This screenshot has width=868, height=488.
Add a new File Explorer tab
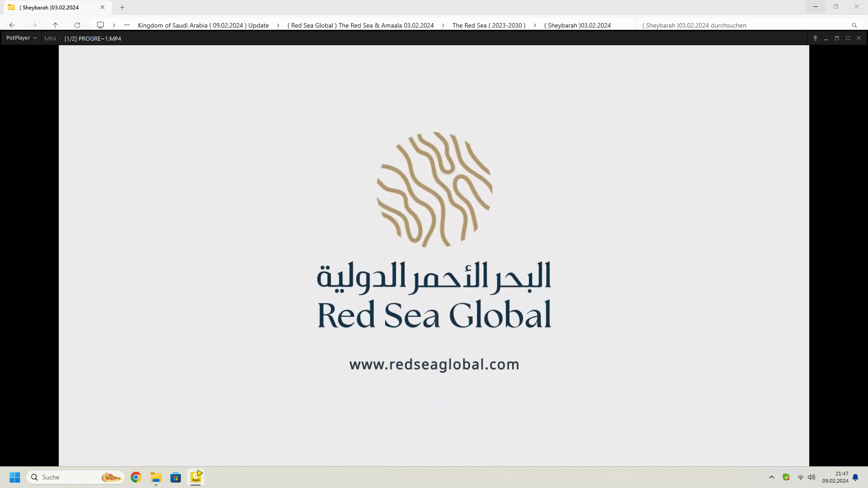pyautogui.click(x=122, y=7)
